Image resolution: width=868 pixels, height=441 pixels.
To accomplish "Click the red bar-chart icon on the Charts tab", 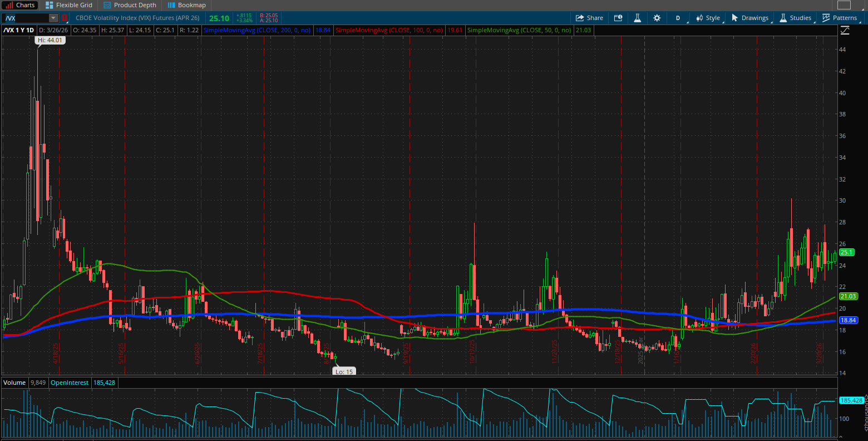I will click(10, 5).
